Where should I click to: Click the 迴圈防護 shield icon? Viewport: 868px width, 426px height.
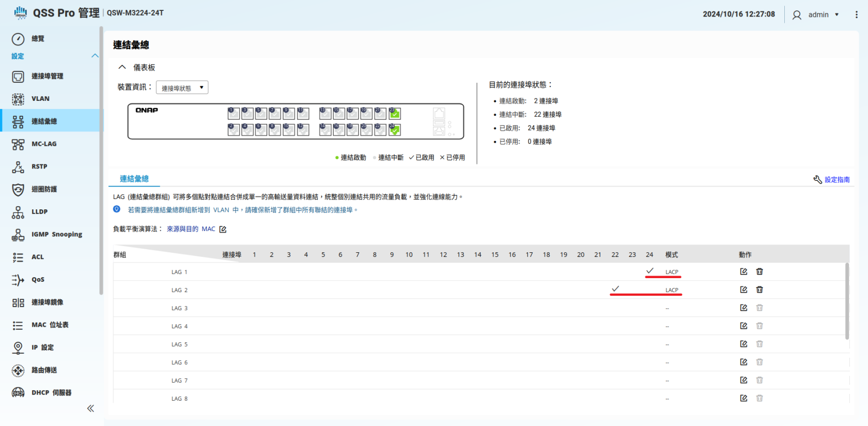[18, 189]
